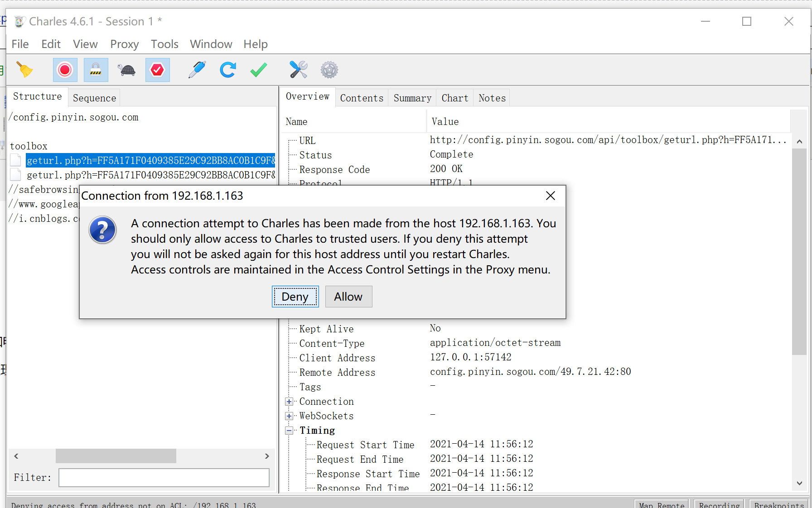Select the toolbox folder node
This screenshot has width=812, height=508.
tap(29, 146)
